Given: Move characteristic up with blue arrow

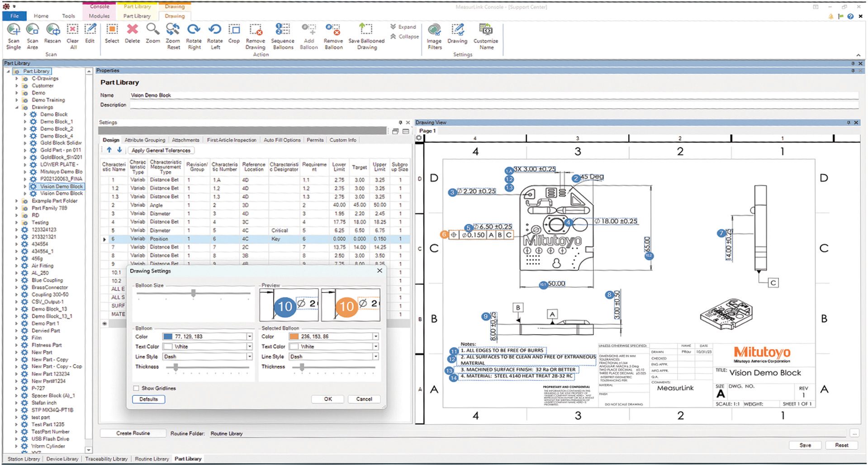Looking at the screenshot, I should coord(109,150).
